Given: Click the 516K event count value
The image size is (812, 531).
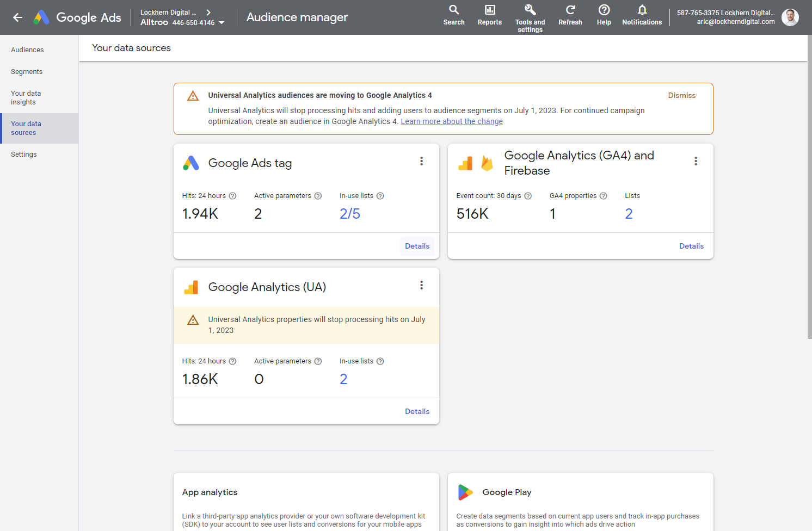Looking at the screenshot, I should point(472,214).
